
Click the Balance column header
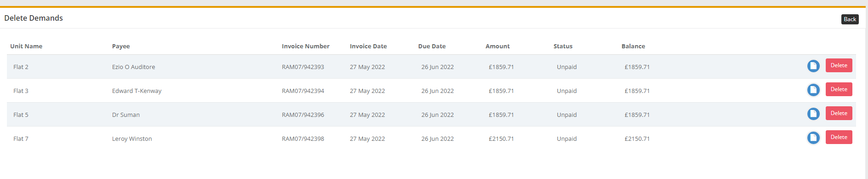tap(633, 46)
